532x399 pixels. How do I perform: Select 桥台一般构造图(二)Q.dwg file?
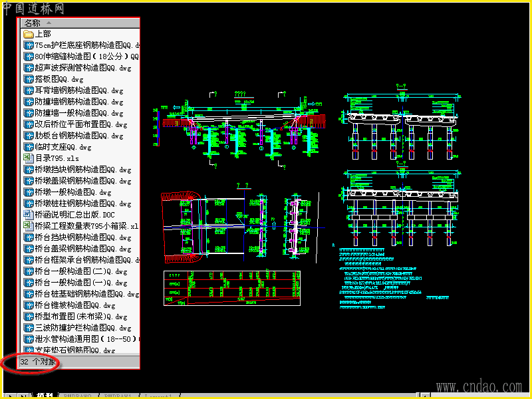[80, 271]
